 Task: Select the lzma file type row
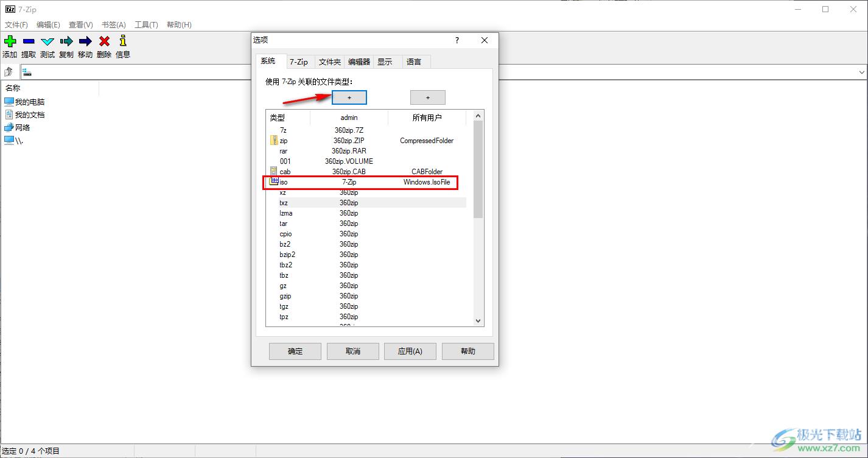(x=366, y=213)
